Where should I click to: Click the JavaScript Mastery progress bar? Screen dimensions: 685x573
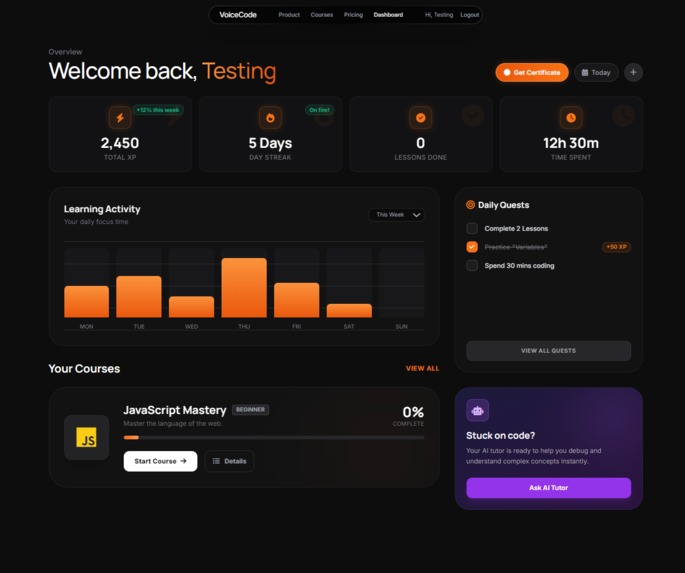273,437
